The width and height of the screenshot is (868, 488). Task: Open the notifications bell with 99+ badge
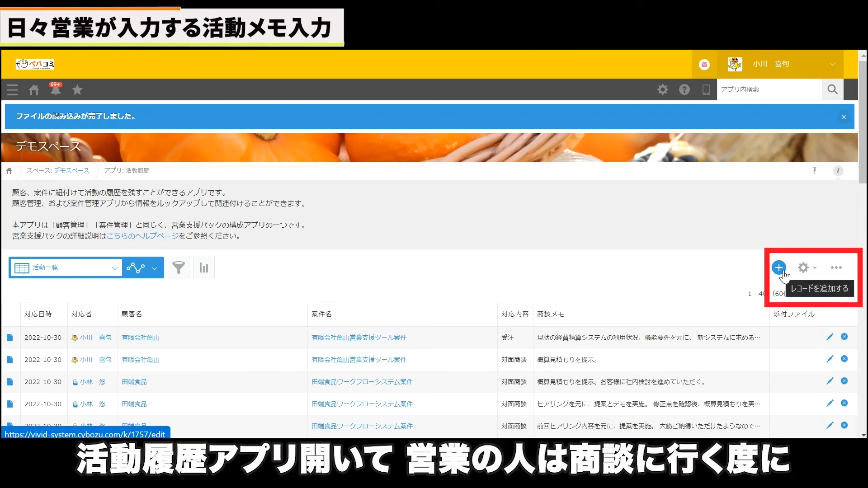click(x=56, y=89)
